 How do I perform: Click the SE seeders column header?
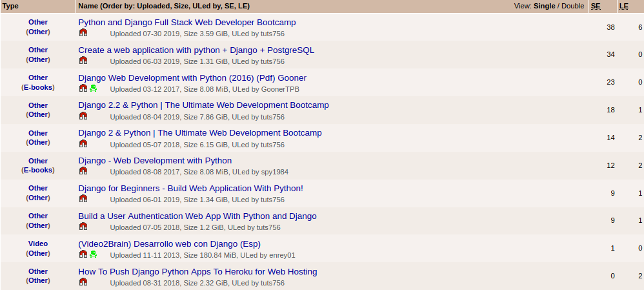click(x=596, y=6)
